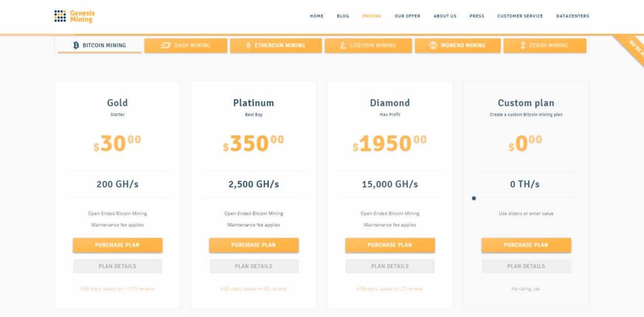Open Gold plan reviews link
Image resolution: width=644 pixels, height=317 pixels.
coord(117,288)
